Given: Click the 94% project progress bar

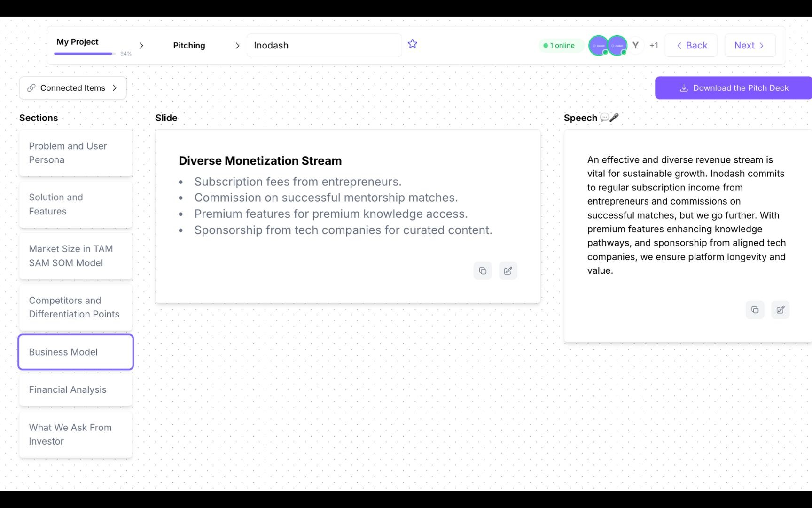Looking at the screenshot, I should (x=84, y=54).
